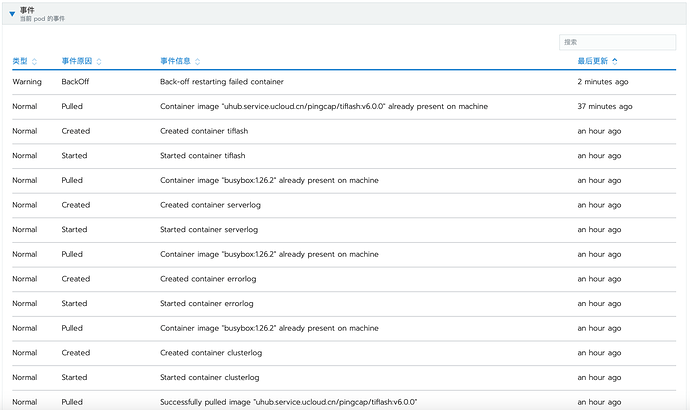Select Pulled cell in 37 minutes ago row

click(x=72, y=106)
